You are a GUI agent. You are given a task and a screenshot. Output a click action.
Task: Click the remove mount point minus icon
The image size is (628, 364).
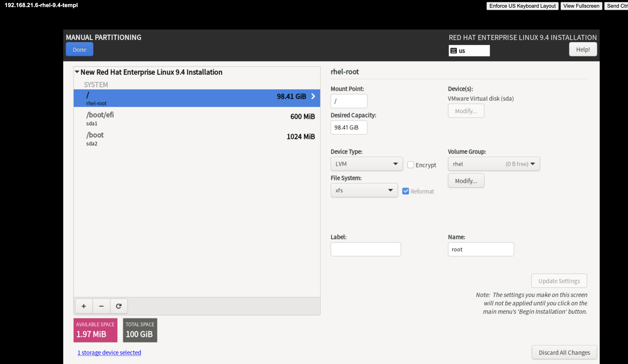point(101,306)
